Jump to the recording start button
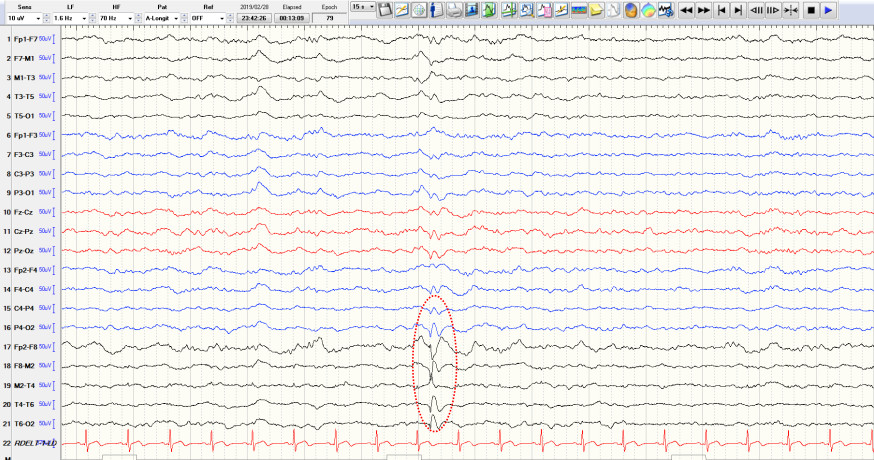The image size is (874, 460). [x=722, y=9]
